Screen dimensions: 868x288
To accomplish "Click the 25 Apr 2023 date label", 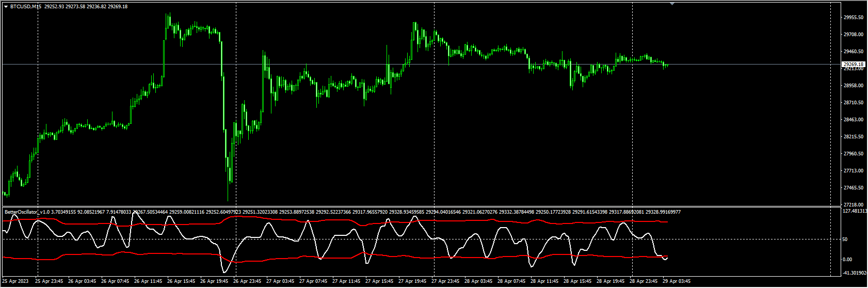I will [15, 281].
